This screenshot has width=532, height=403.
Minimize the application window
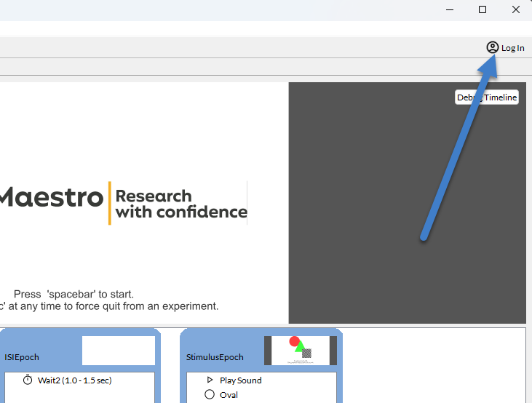(448, 9)
